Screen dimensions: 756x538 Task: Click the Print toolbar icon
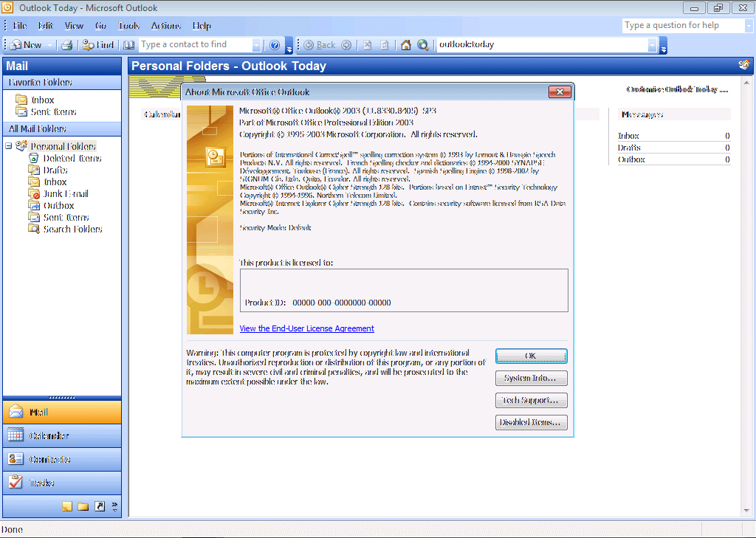pos(66,45)
